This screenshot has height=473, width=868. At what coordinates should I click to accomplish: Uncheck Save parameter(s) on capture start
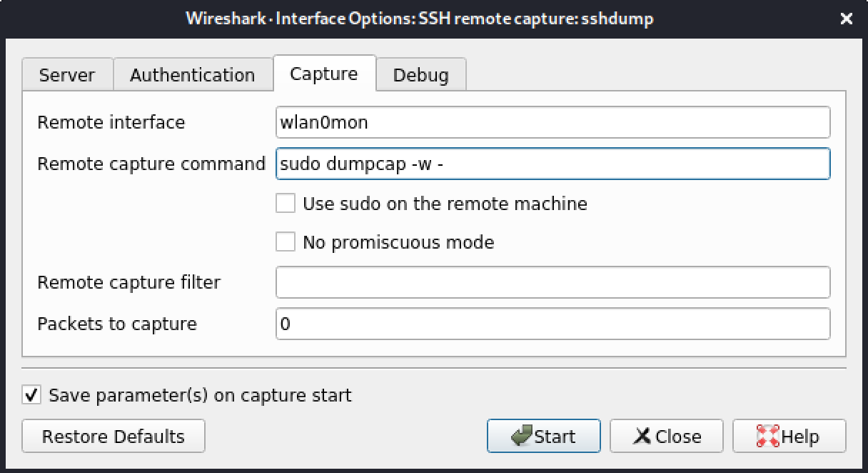(31, 395)
